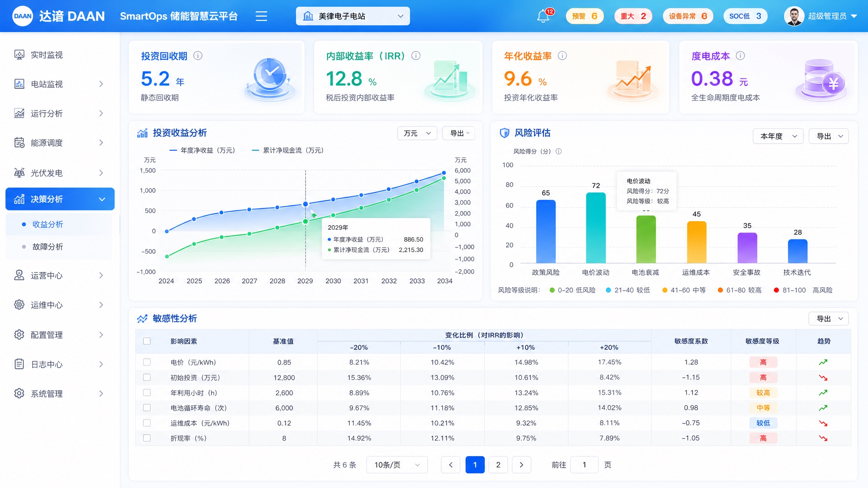Click the 预警 6 alert badge
This screenshot has height=488, width=868.
click(x=584, y=16)
